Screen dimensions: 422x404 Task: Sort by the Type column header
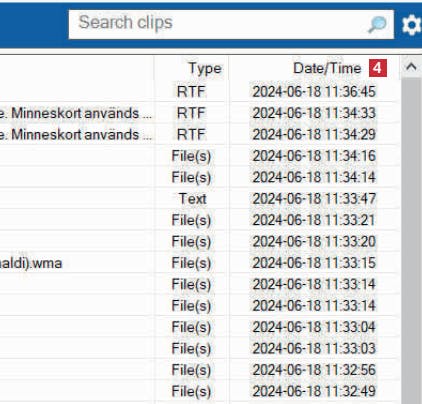(x=192, y=68)
